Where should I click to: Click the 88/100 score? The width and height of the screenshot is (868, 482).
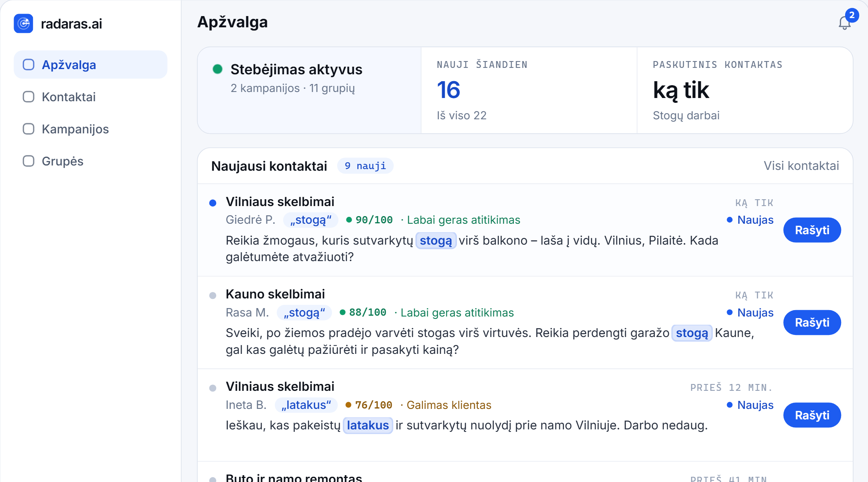[368, 312]
